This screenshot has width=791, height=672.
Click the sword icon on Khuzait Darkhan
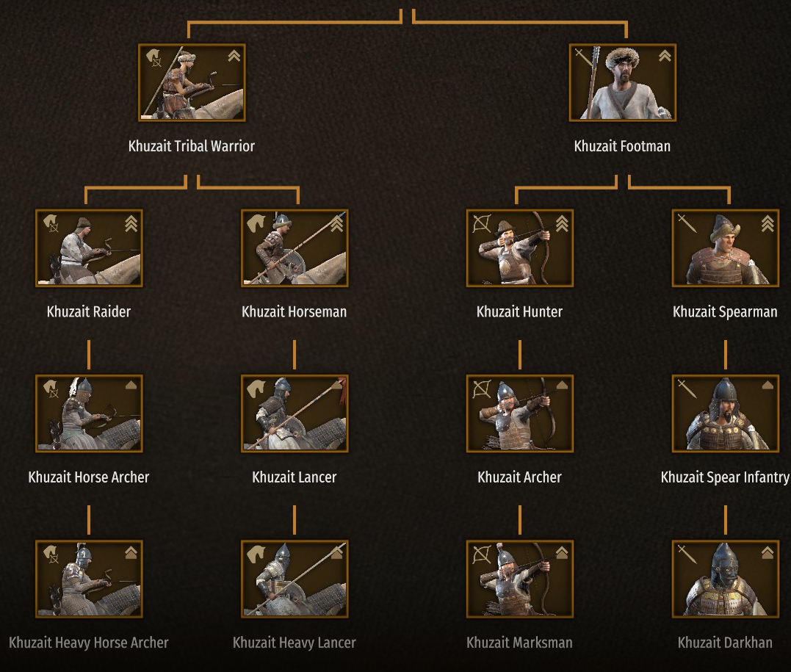[x=687, y=554]
